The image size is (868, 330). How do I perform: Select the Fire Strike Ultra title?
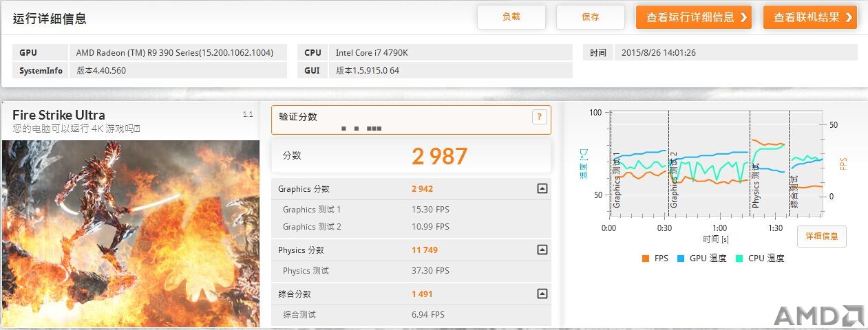59,115
